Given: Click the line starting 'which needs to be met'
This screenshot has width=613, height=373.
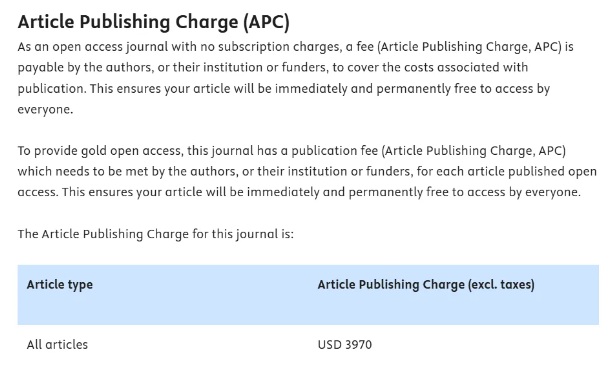Looking at the screenshot, I should (307, 172).
